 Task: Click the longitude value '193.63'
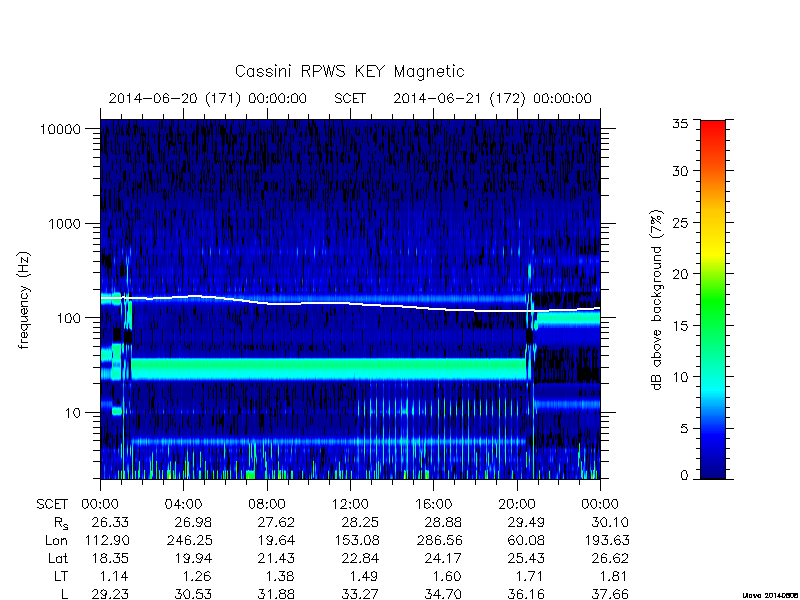pyautogui.click(x=605, y=540)
